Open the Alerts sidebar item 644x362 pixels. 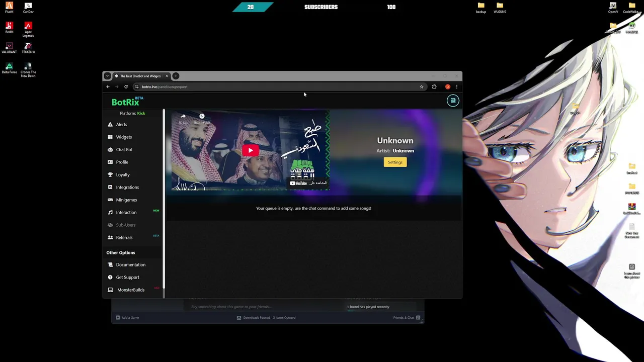click(121, 124)
